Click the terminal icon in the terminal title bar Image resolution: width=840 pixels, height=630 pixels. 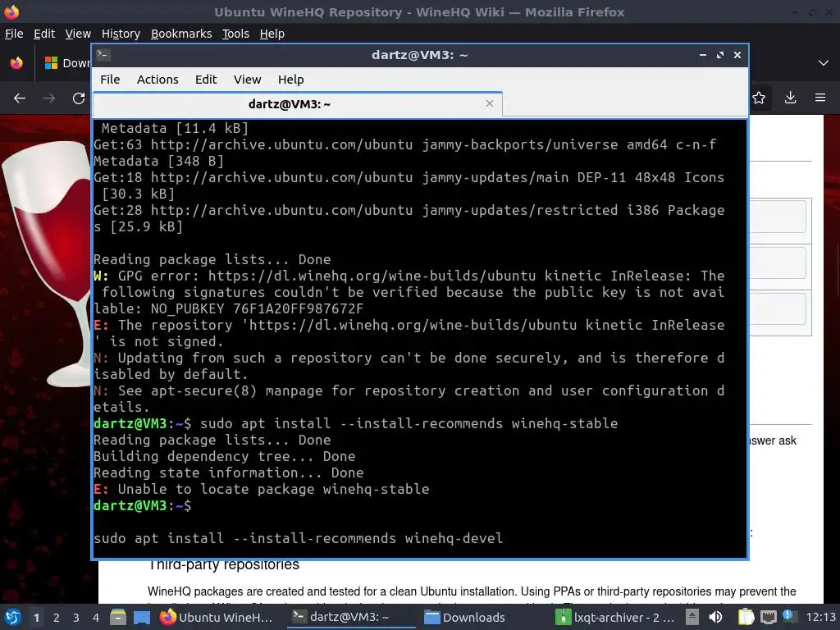[103, 55]
